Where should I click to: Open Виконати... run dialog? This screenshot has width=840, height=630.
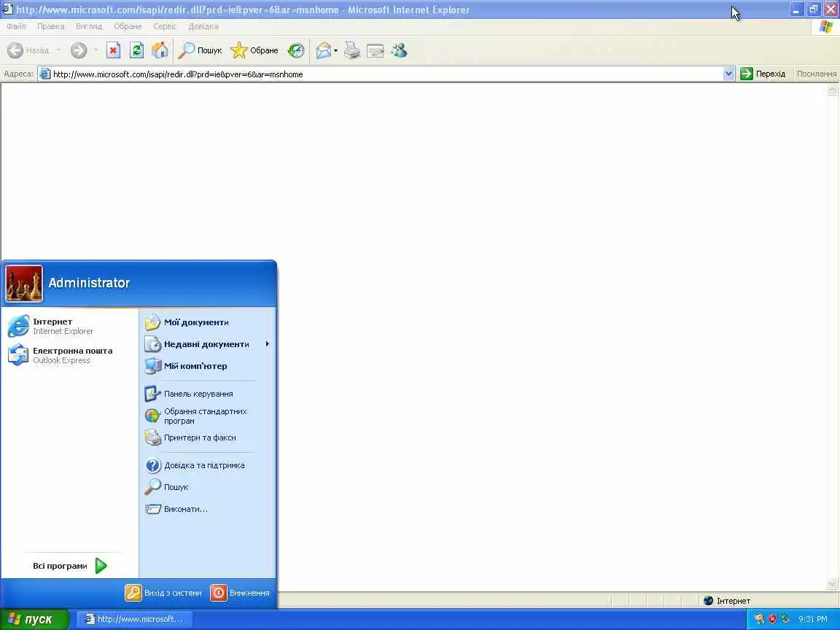pyautogui.click(x=208, y=509)
